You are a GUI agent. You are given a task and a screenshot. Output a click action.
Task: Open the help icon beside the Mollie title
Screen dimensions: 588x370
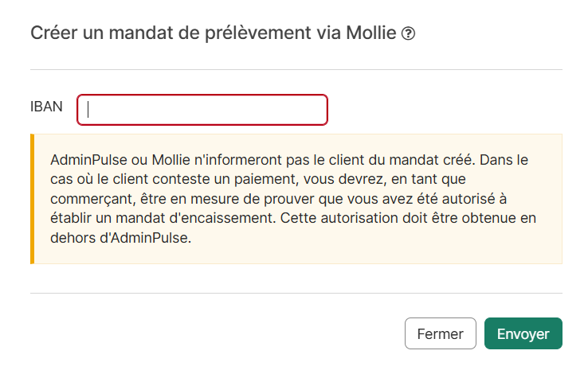pyautogui.click(x=408, y=33)
